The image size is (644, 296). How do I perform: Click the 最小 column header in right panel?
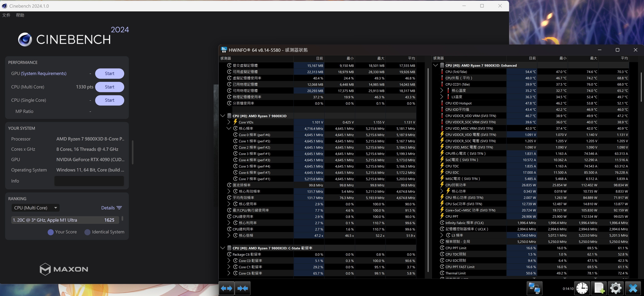coord(552,58)
